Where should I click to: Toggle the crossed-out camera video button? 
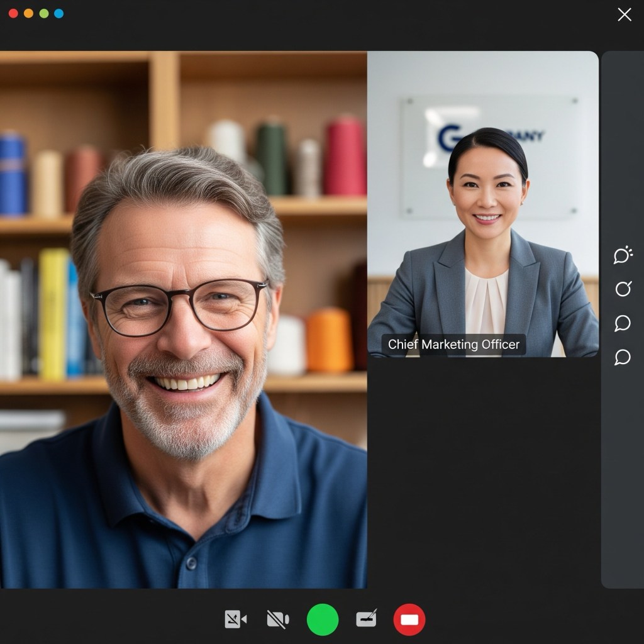(277, 619)
